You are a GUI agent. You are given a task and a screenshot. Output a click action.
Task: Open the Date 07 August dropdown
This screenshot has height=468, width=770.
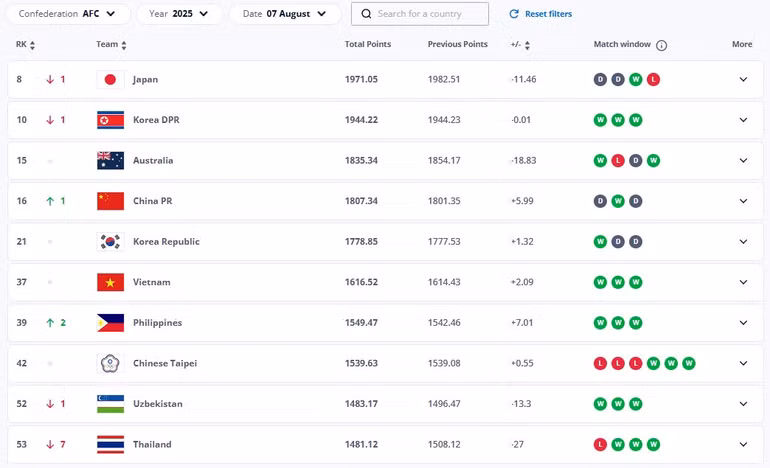point(284,14)
